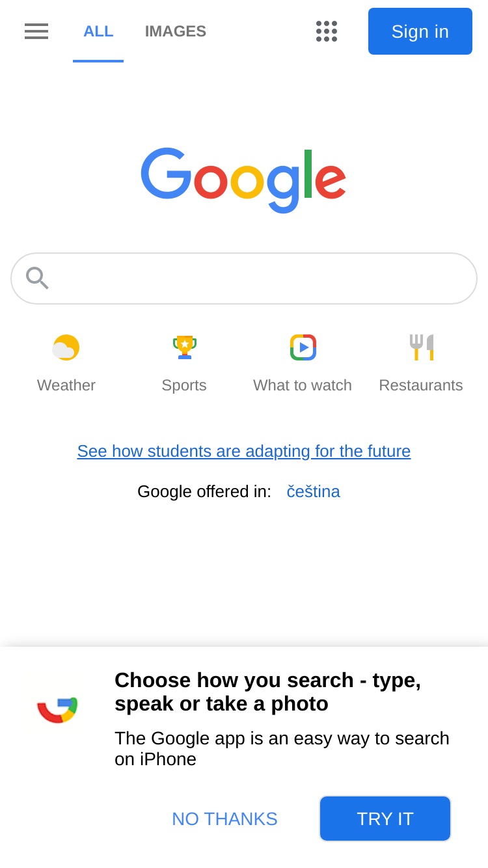This screenshot has height=868, width=488.
Task: Click the Weather label text
Action: (x=66, y=385)
